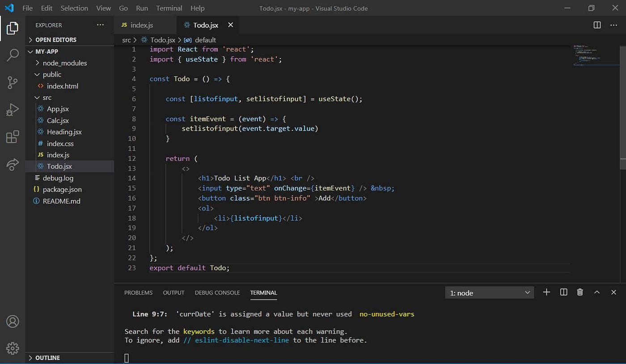This screenshot has height=364, width=626.
Task: Create a new terminal with the plus icon
Action: coord(546,292)
